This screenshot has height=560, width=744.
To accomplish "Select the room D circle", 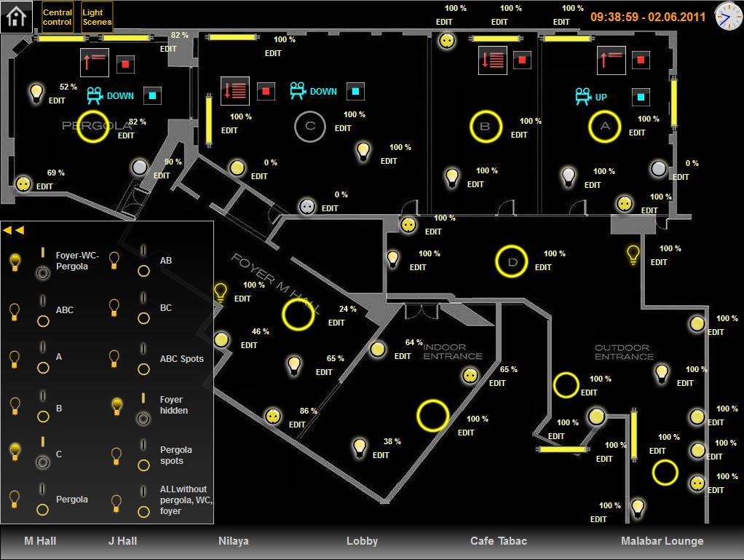I will coord(511,262).
